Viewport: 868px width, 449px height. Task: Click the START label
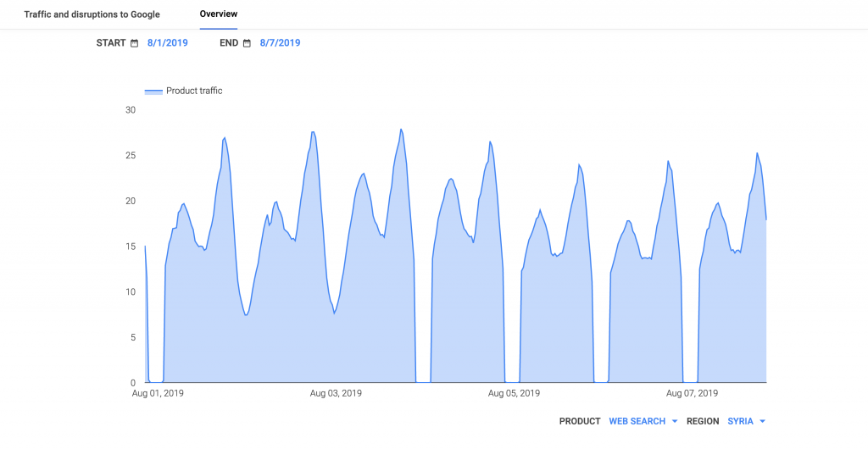click(111, 43)
